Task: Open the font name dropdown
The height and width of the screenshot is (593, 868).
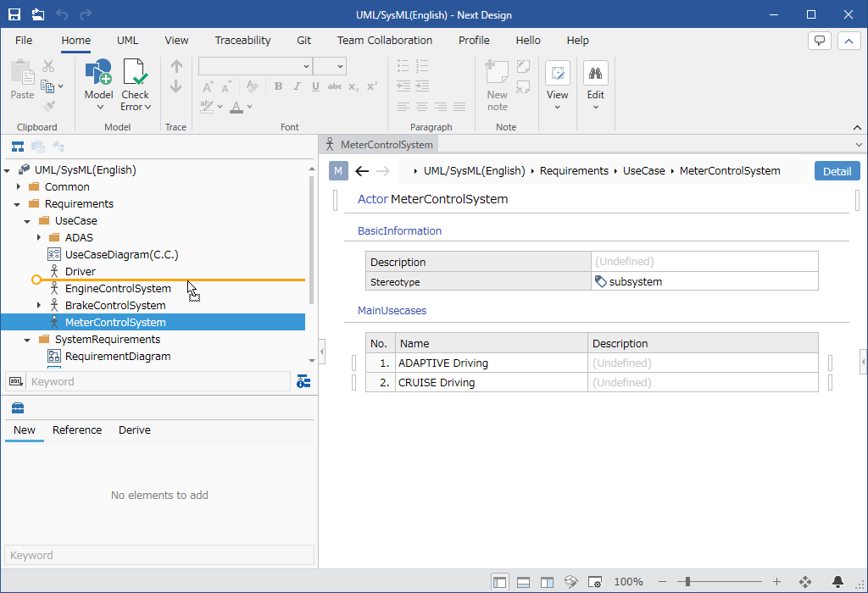Action: 306,66
